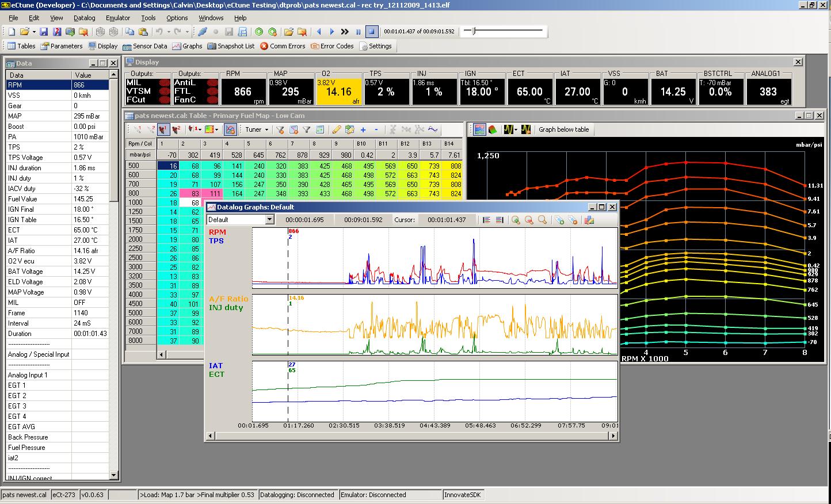831x504 pixels.
Task: Toggle the Graph below table option
Action: 563,129
